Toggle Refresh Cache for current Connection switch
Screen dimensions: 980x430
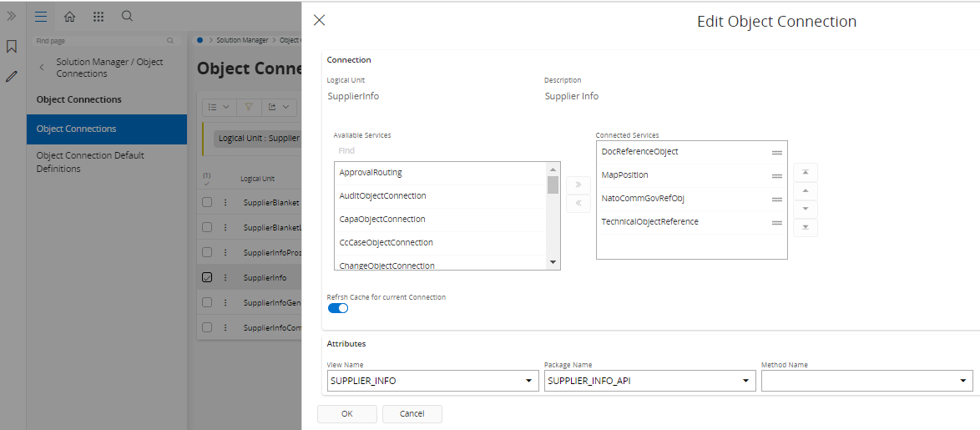[x=338, y=308]
